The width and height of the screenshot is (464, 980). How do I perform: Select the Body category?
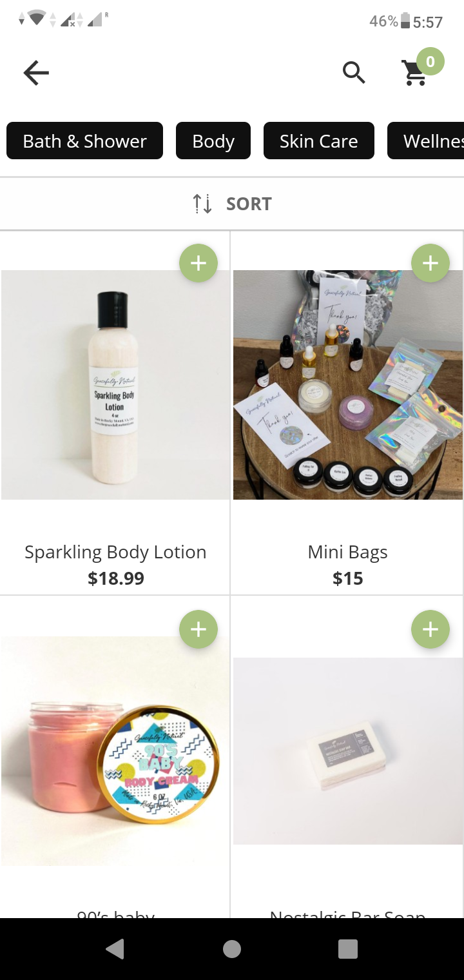coord(213,141)
